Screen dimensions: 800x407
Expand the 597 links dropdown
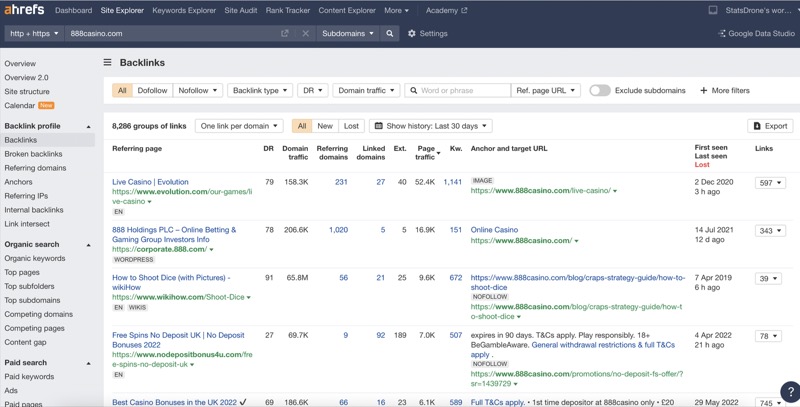tap(770, 183)
